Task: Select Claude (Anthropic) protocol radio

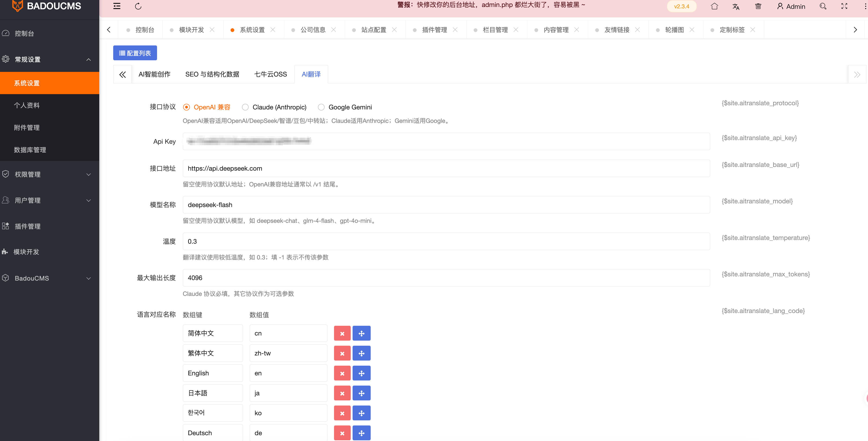Action: click(245, 107)
